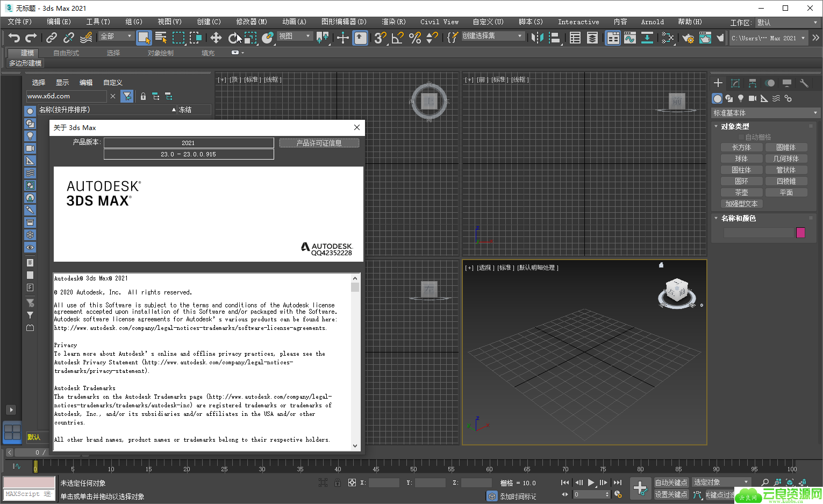Click the About dialog license text scrollbar thumb
The width and height of the screenshot is (823, 504).
[355, 286]
